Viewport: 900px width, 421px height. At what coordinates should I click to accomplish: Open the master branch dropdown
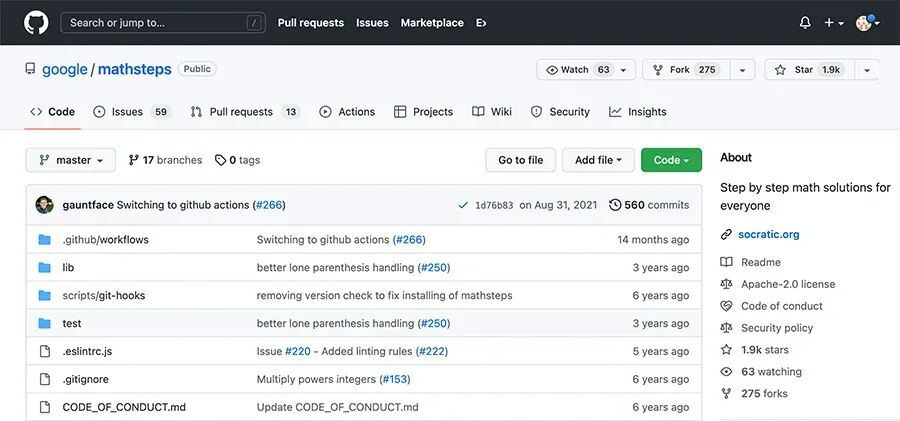[x=70, y=160]
